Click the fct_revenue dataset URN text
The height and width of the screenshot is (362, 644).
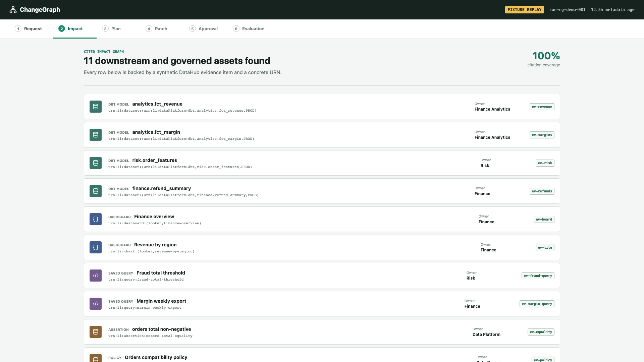coord(182,111)
